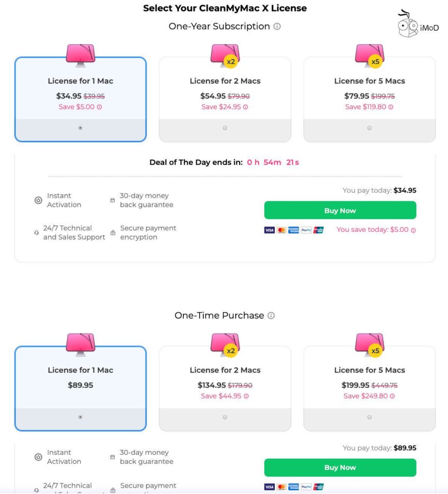This screenshot has width=448, height=494.
Task: Click info icon next to Save $5.00
Action: pyautogui.click(x=99, y=107)
